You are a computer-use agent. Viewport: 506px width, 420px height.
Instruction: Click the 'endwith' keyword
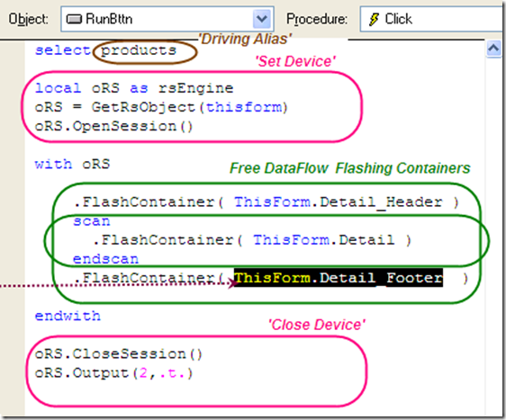coord(68,316)
